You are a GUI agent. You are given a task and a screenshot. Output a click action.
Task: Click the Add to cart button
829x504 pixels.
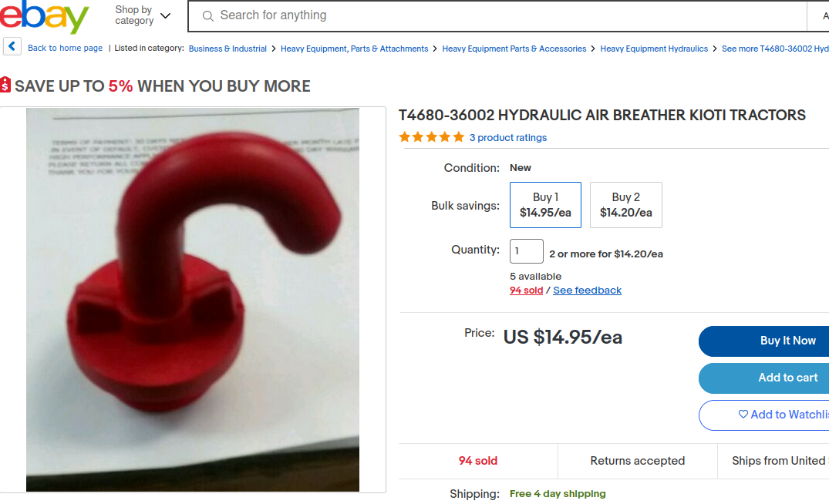coord(764,378)
